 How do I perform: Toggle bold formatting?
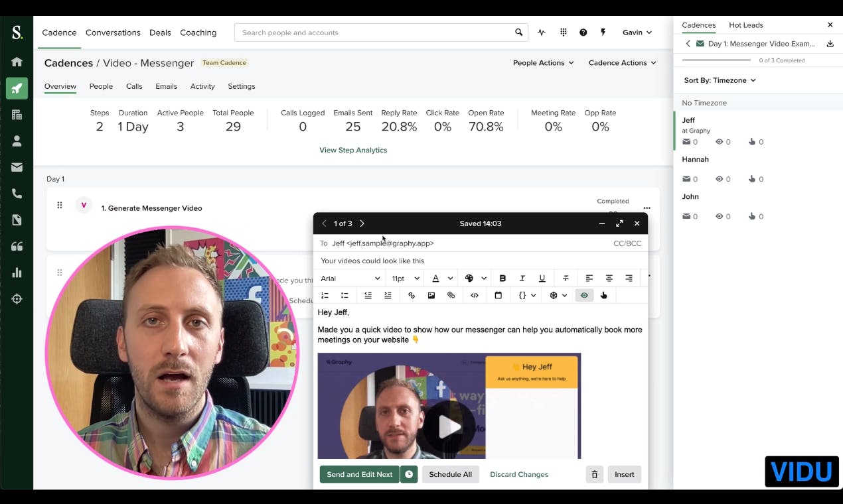tap(502, 279)
